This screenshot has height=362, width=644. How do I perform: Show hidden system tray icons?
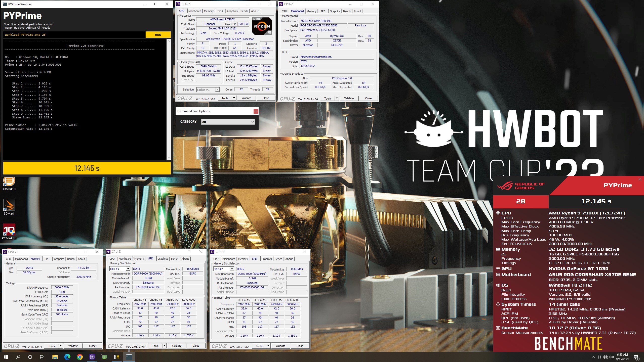tap(593, 357)
